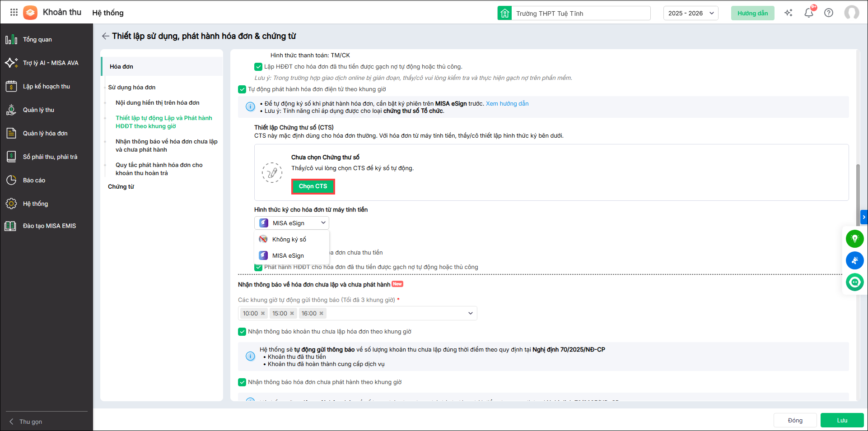Viewport: 868px width, 431px height.
Task: Select 'Chứng từ' section in left panel
Action: [x=121, y=186]
